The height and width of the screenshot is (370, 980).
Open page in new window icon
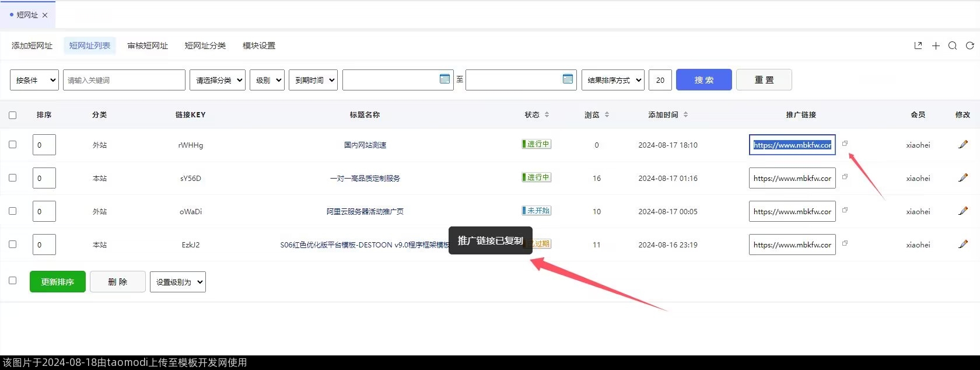918,46
